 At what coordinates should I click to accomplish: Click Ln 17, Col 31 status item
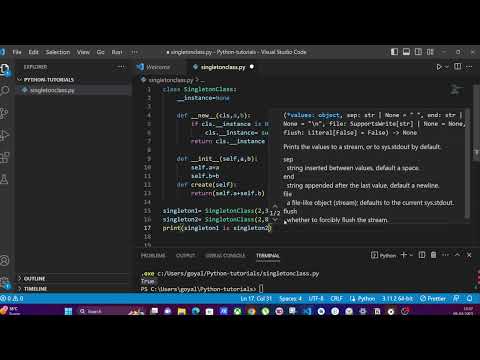[x=256, y=298]
